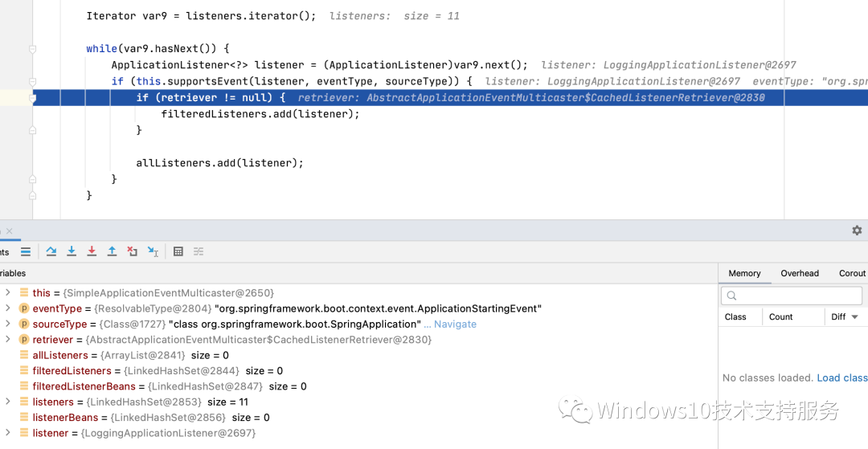Click the fold marker beside the while loop
This screenshot has height=449, width=868.
point(33,49)
